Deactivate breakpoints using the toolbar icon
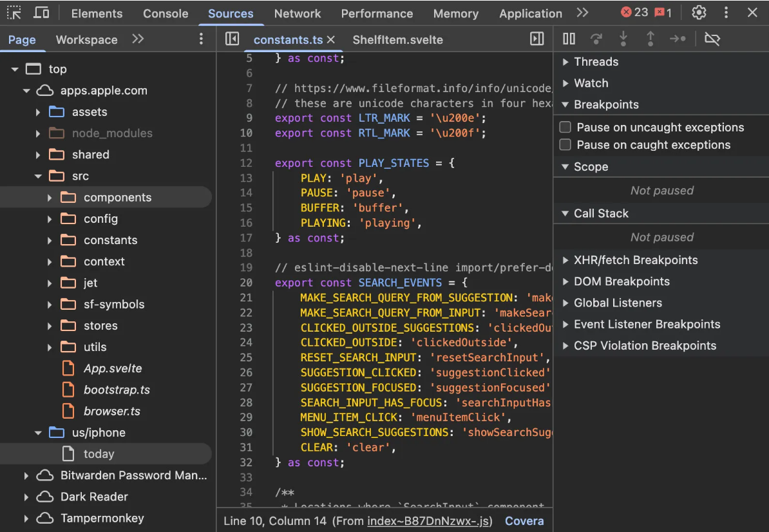769x532 pixels. point(712,39)
